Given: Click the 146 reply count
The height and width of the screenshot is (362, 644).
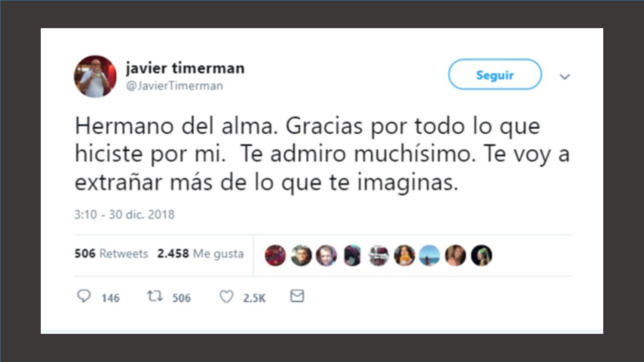Looking at the screenshot, I should (111, 298).
